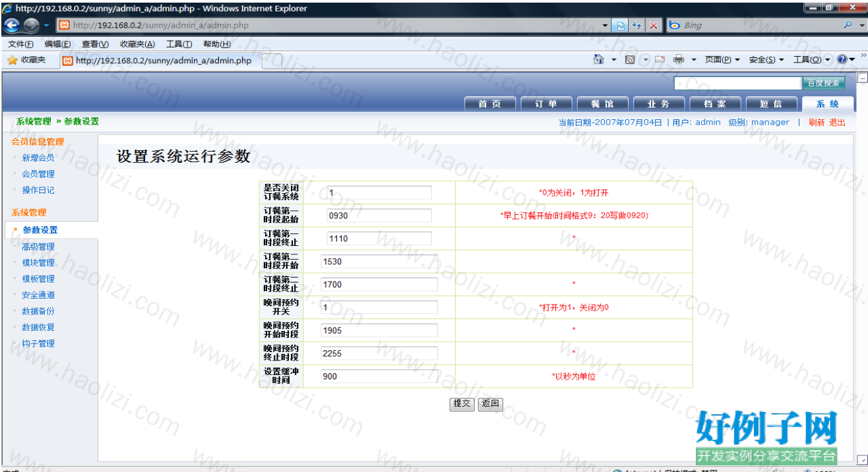868x472 pixels.
Task: Click the Read Mail envelope icon
Action: click(660, 59)
